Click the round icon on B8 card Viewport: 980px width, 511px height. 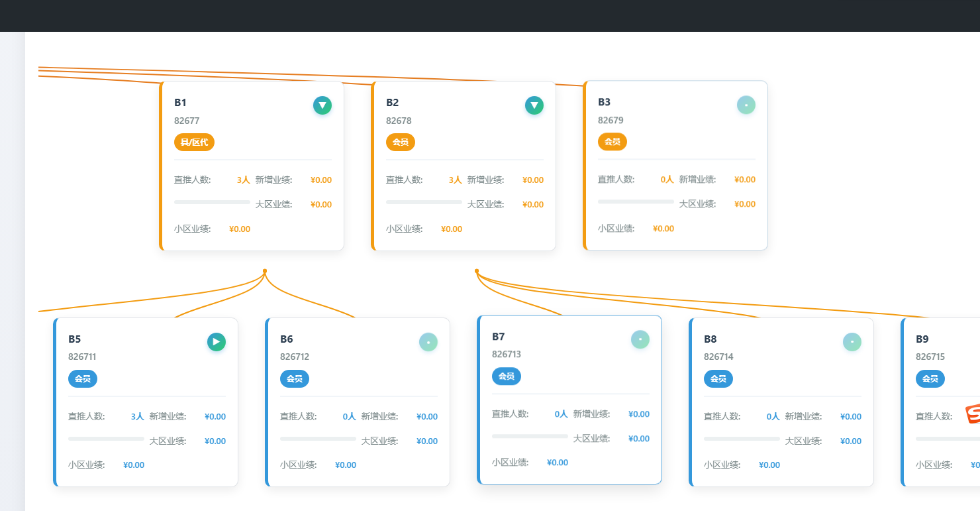[852, 342]
